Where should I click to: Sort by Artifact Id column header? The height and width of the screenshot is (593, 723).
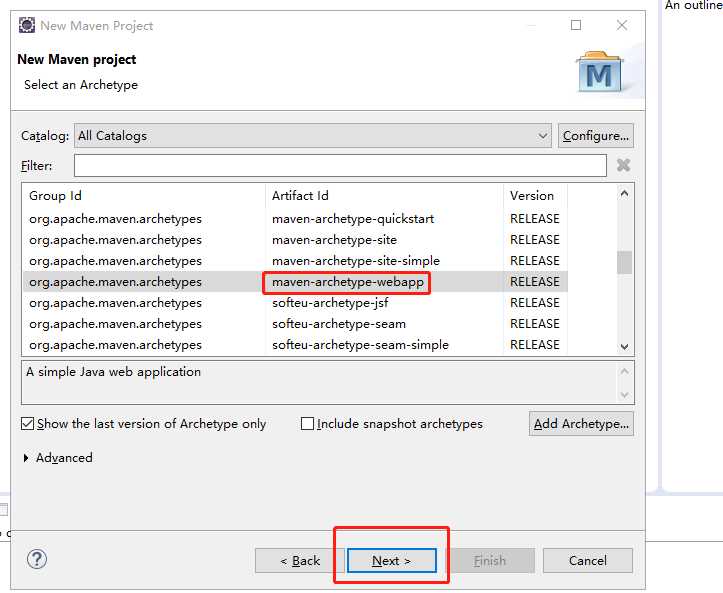(x=385, y=196)
